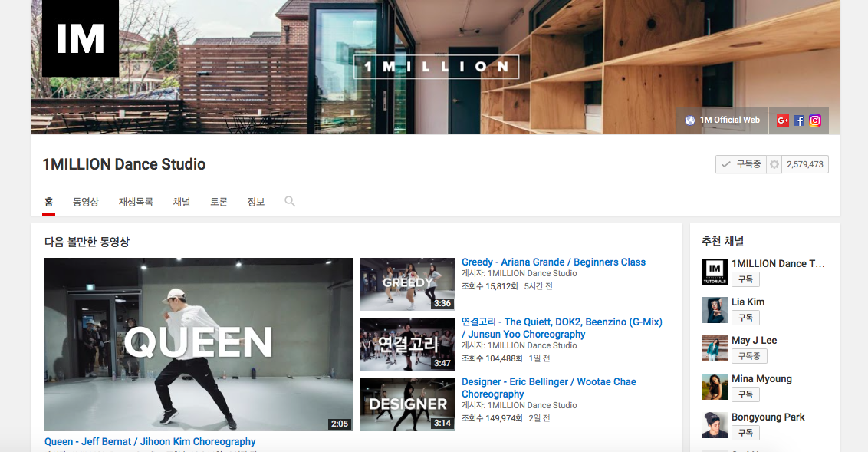Open Queen - Jeff Bernat video title link
This screenshot has height=452, width=868.
click(x=150, y=441)
